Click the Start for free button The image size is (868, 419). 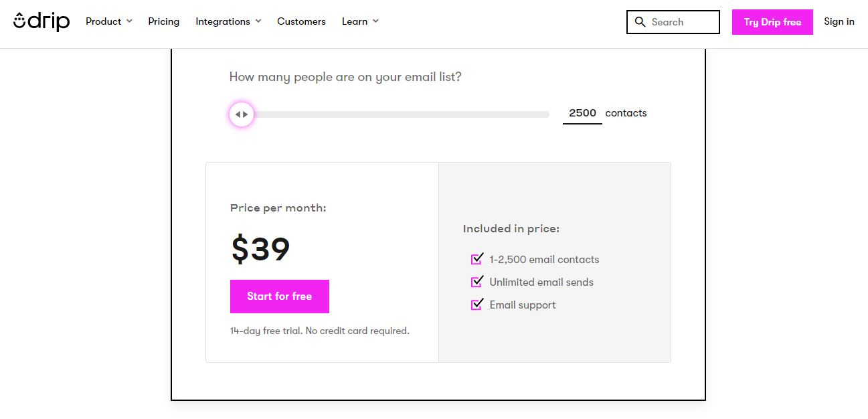pos(280,297)
